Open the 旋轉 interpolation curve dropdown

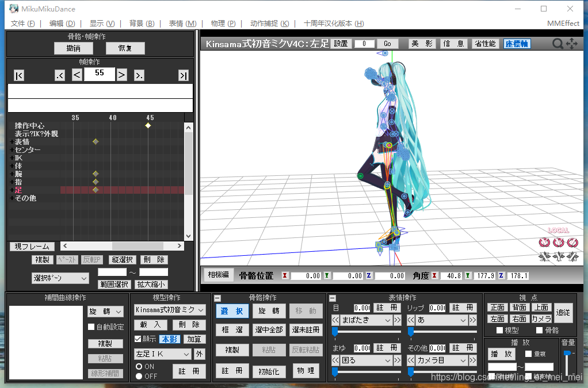click(x=105, y=311)
